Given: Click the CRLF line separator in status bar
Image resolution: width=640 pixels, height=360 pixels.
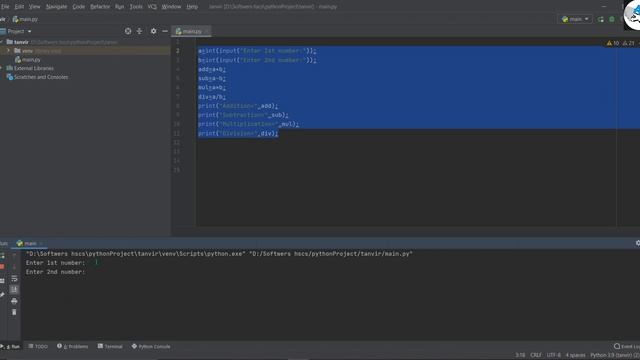Looking at the screenshot, I should click(536, 356).
